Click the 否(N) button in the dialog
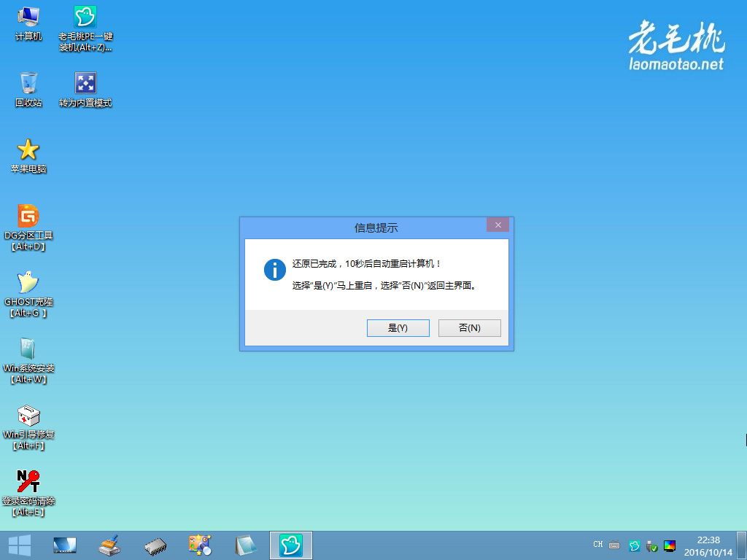747x560 pixels. (469, 328)
